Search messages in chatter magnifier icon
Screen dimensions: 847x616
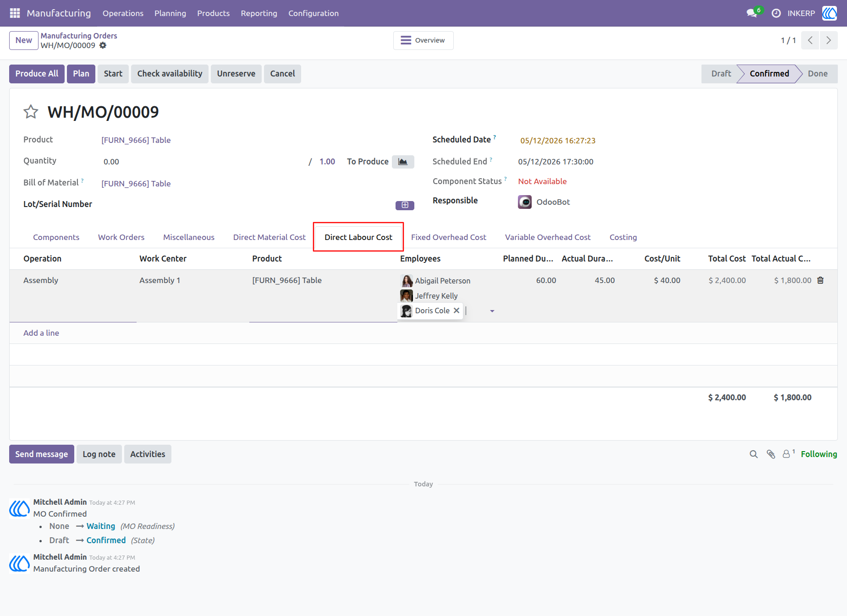click(x=753, y=454)
